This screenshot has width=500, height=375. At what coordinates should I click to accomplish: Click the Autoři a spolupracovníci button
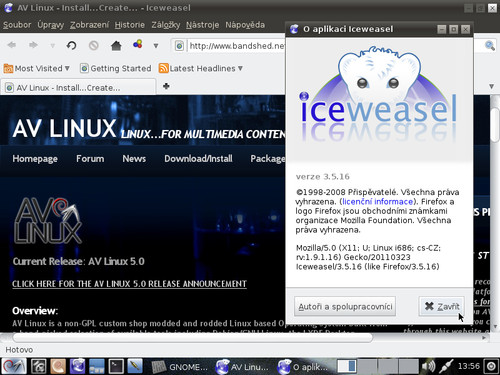345,306
